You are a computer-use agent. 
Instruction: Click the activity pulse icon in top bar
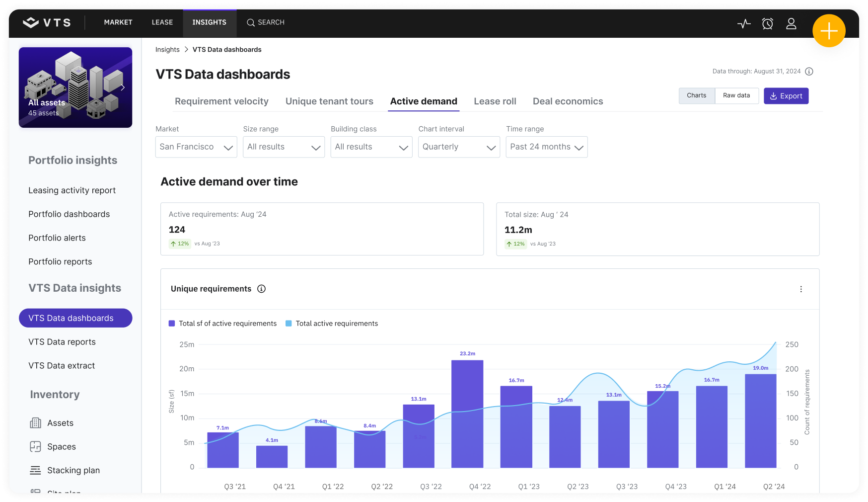[743, 23]
